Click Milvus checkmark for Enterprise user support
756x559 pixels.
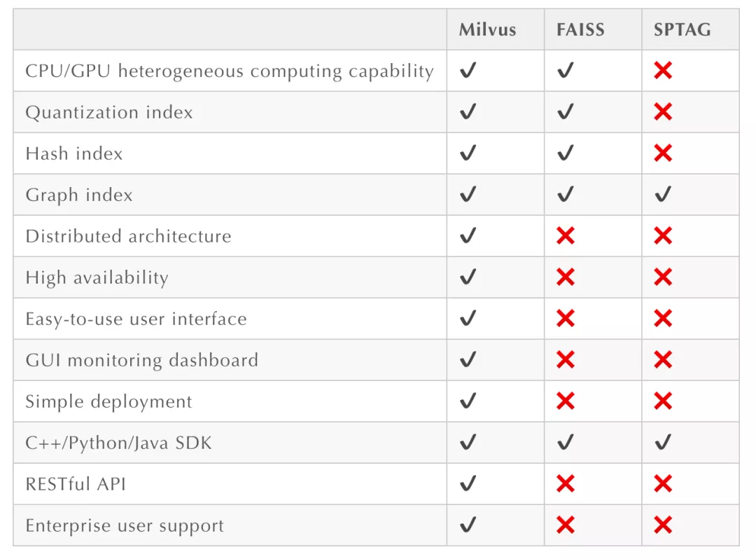point(468,525)
